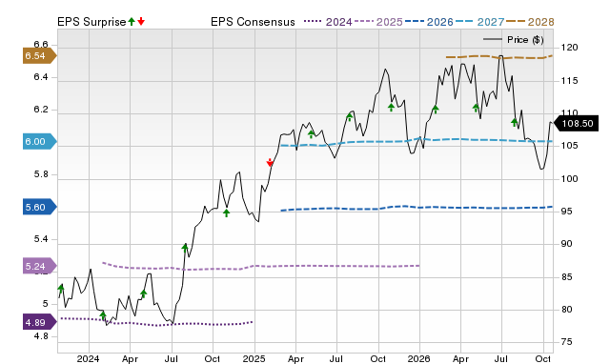The height and width of the screenshot is (364, 610).
Task: Click the 5.60 dark blue value tag
Action: pos(40,208)
